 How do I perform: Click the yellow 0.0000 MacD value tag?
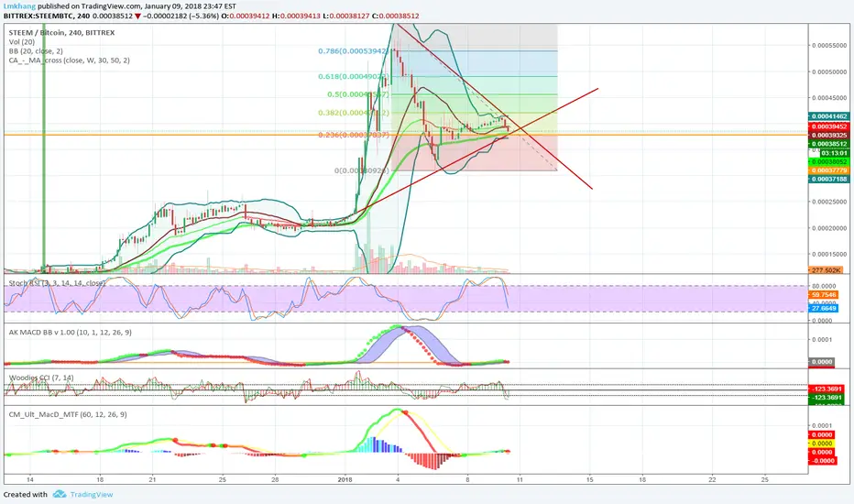(x=822, y=444)
